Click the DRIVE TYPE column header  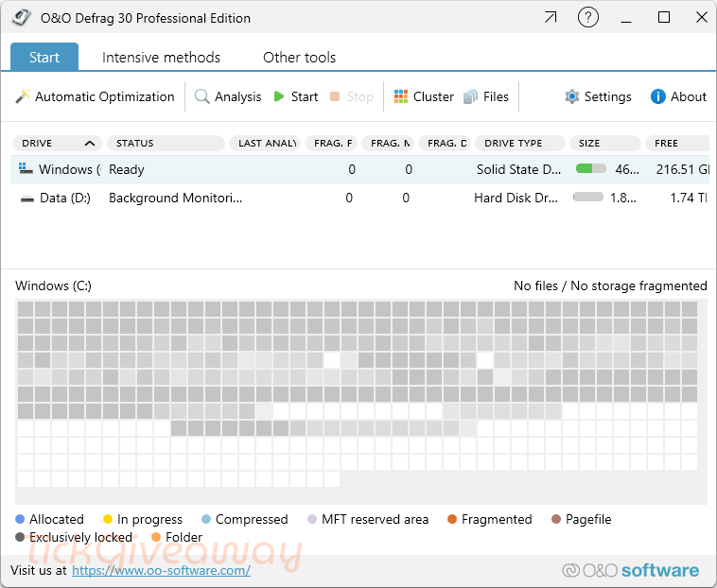520,143
